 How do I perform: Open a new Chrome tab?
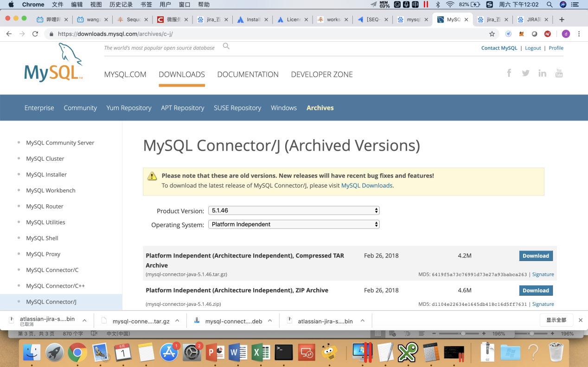coord(562,19)
